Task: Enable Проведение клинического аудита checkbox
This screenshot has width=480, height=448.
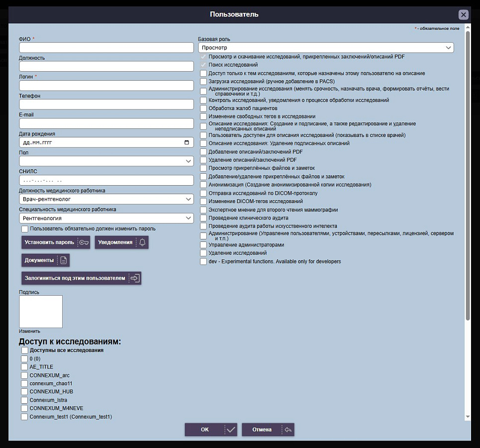Action: click(x=203, y=218)
